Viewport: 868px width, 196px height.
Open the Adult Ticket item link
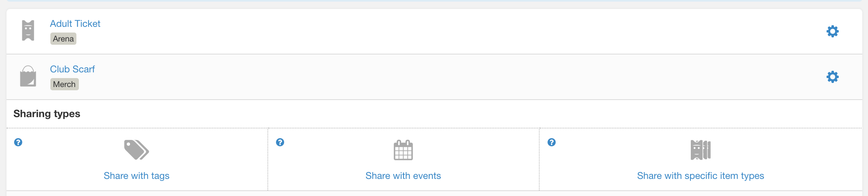click(75, 24)
